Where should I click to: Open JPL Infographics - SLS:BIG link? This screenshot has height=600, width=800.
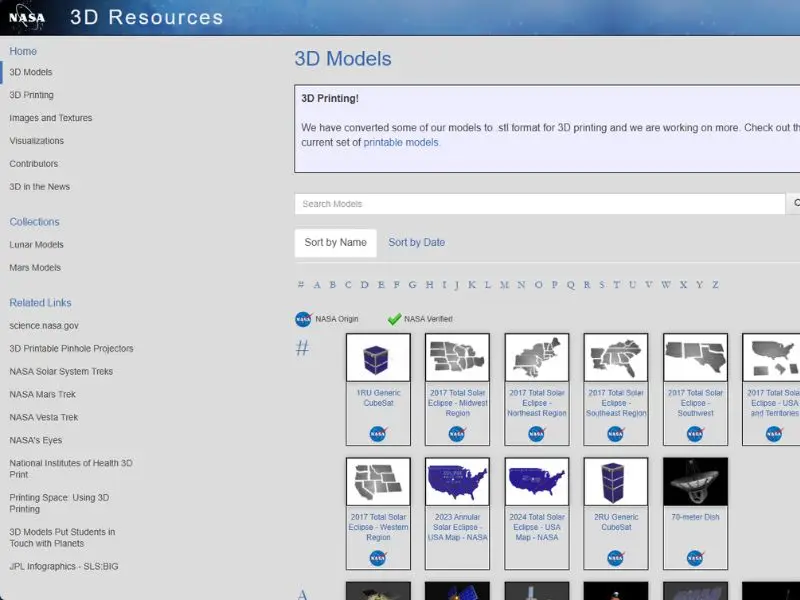point(64,566)
